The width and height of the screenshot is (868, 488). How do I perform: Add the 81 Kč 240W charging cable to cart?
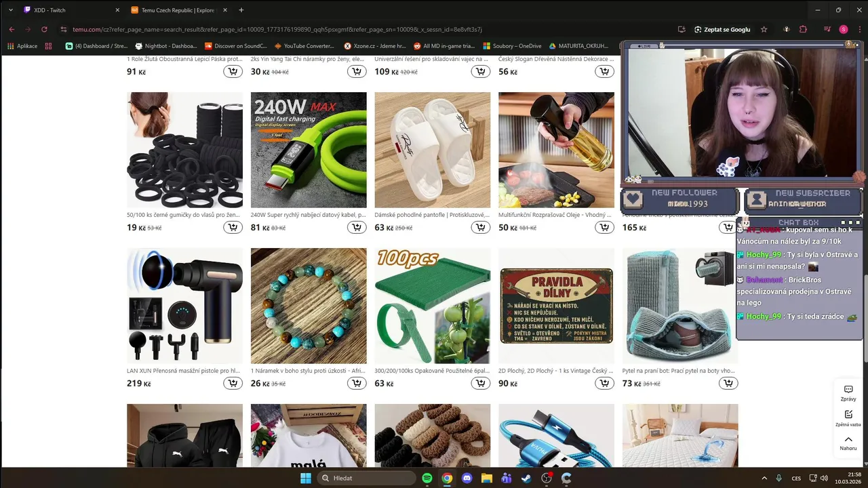(x=357, y=227)
